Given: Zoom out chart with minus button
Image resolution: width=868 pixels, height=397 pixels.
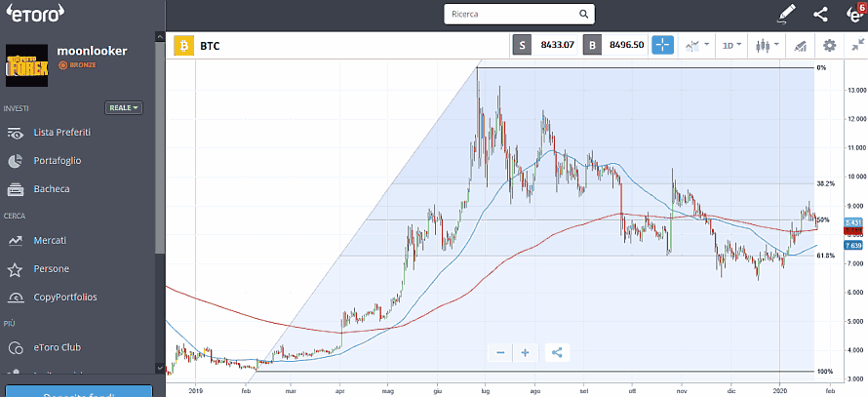Looking at the screenshot, I should [x=500, y=352].
